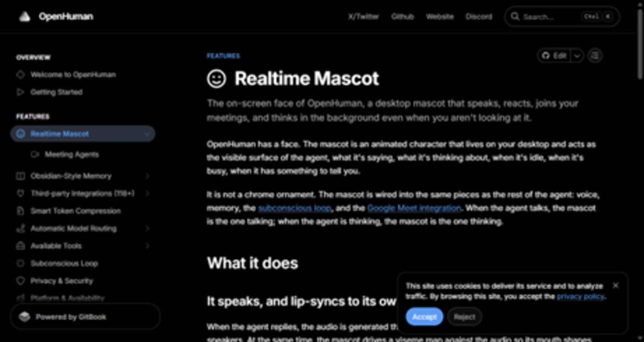Expand the Obsidian-Style Memory section chevron

[147, 176]
